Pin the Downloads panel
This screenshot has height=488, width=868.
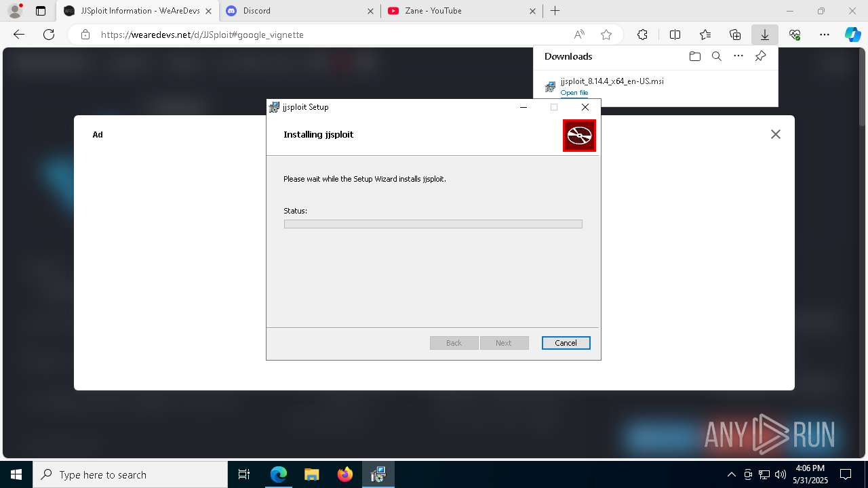point(761,56)
